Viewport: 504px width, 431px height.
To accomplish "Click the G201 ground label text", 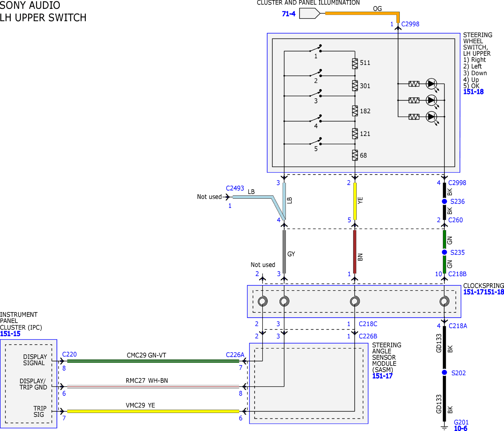I will pos(461,422).
